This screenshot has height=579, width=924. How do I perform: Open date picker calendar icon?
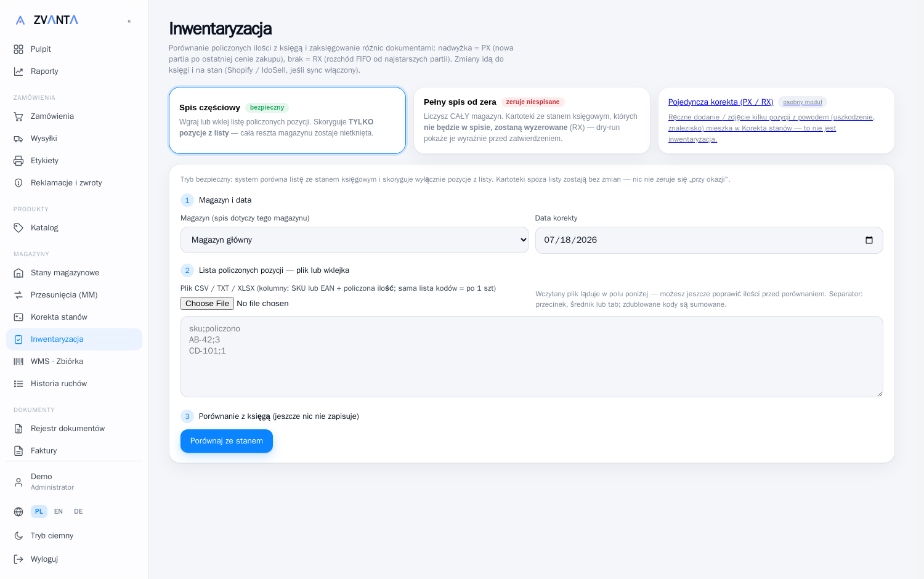pyautogui.click(x=869, y=240)
